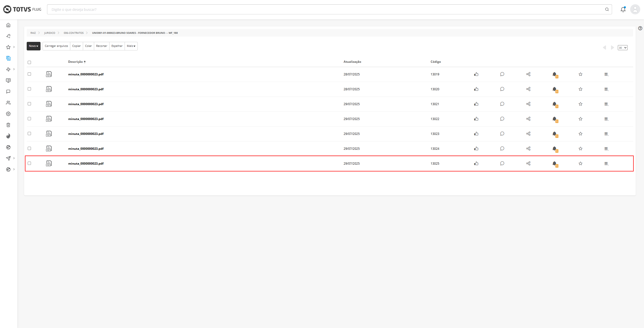Expand the Mais dropdown menu
The height and width of the screenshot is (328, 644).
[131, 46]
